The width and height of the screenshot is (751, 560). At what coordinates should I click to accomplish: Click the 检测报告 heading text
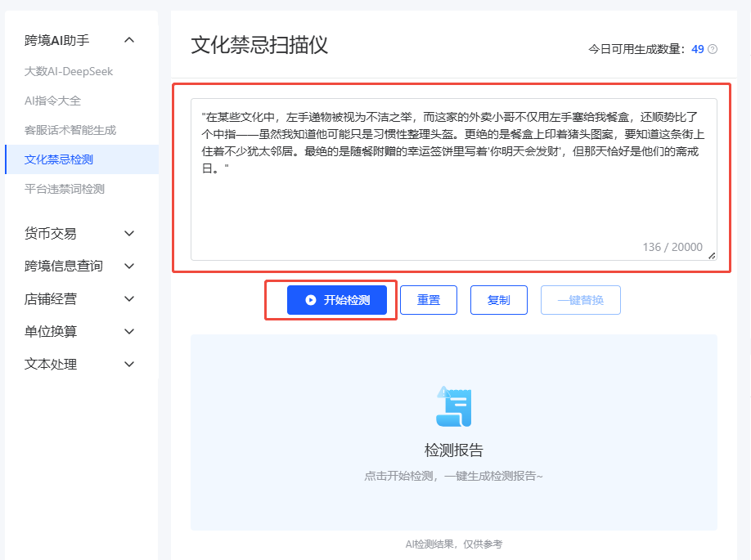coord(453,450)
